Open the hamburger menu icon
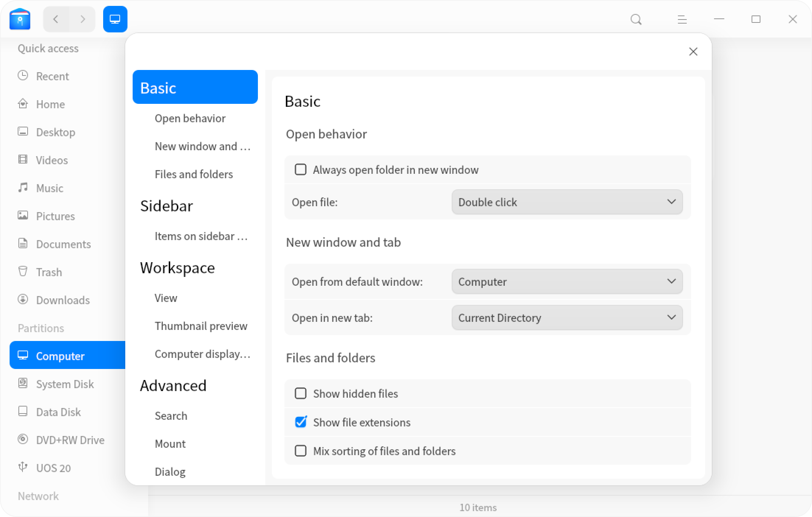This screenshot has width=812, height=517. [682, 19]
